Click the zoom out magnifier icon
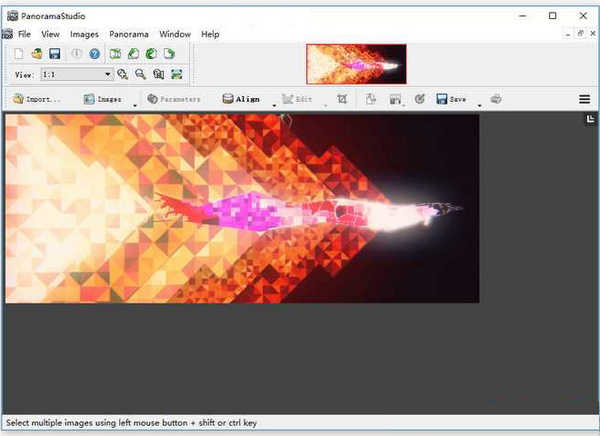 [x=140, y=74]
